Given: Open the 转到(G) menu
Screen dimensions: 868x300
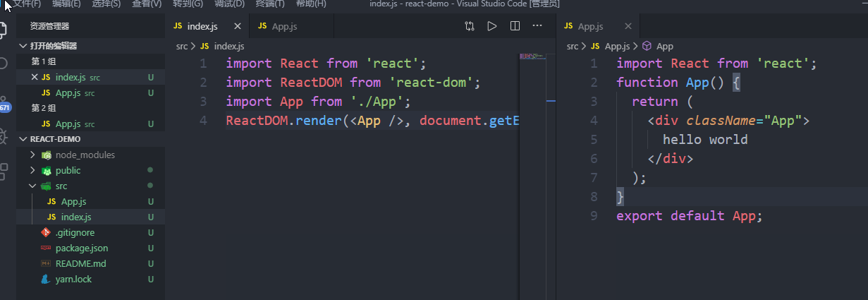Looking at the screenshot, I should point(188,4).
